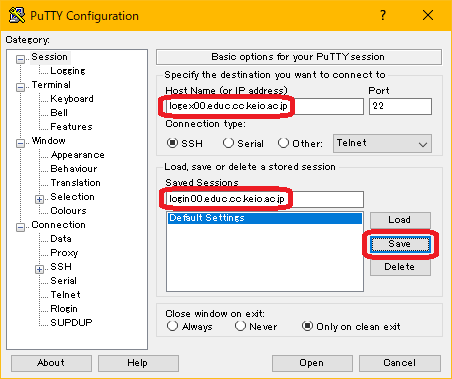452x379 pixels.
Task: Click the Delete session button
Action: [x=400, y=267]
